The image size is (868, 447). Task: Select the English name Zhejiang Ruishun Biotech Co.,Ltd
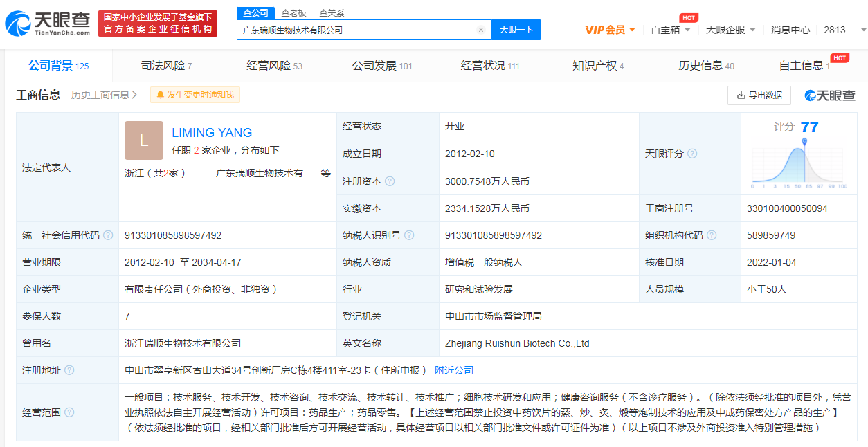(x=517, y=343)
